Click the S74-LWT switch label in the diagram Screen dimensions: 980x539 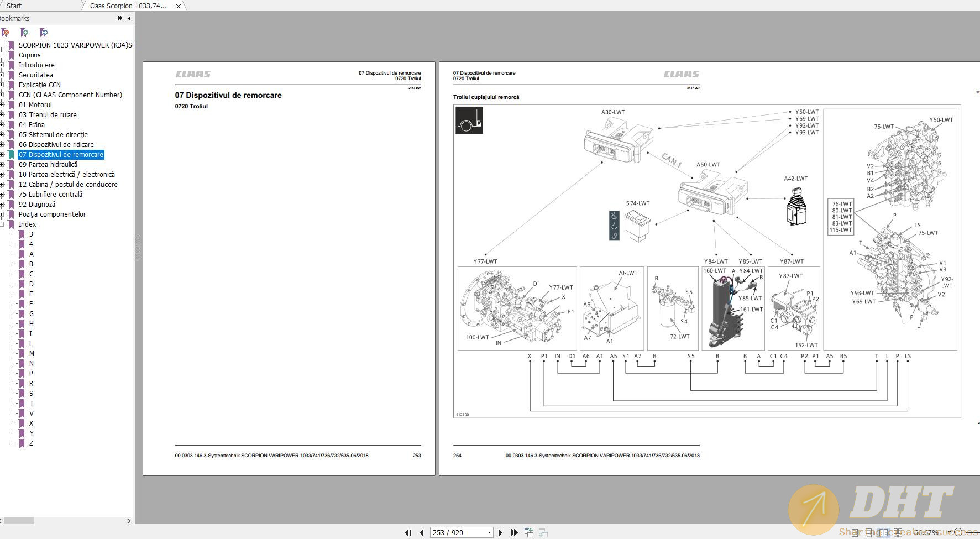click(637, 203)
